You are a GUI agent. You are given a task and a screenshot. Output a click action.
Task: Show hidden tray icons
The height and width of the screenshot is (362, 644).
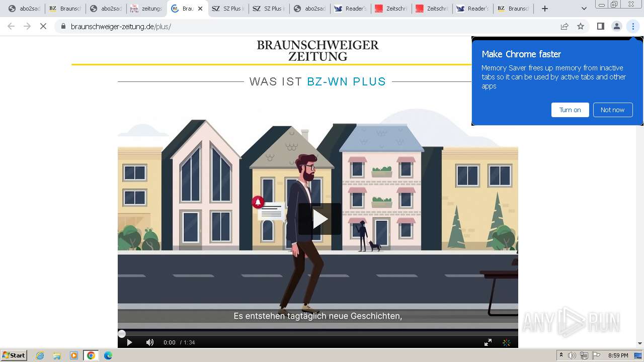tap(561, 355)
